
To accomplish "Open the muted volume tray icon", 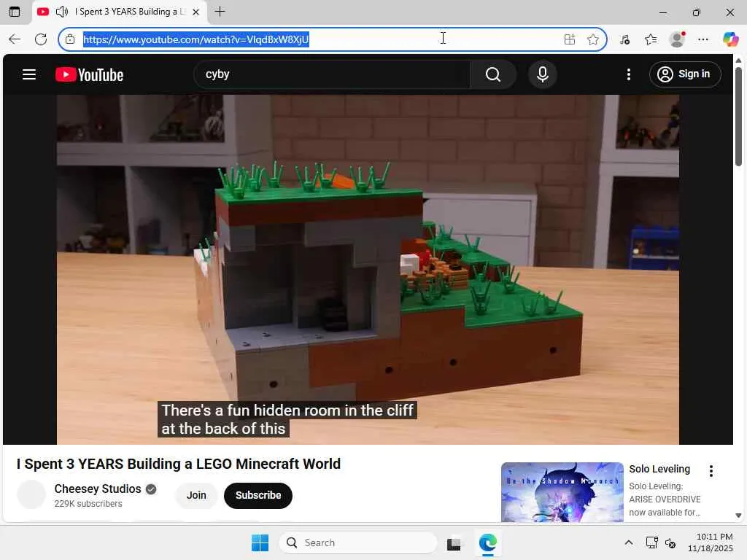I will (x=670, y=542).
